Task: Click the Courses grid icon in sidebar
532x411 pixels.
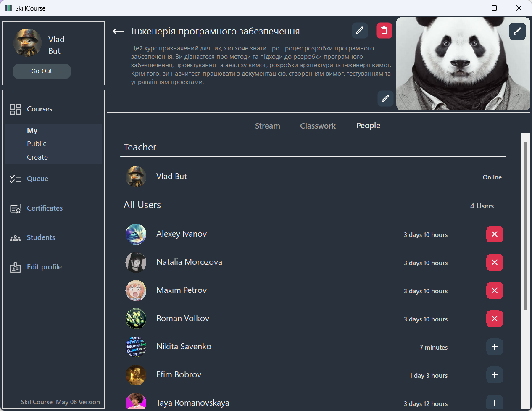Action: coord(16,109)
